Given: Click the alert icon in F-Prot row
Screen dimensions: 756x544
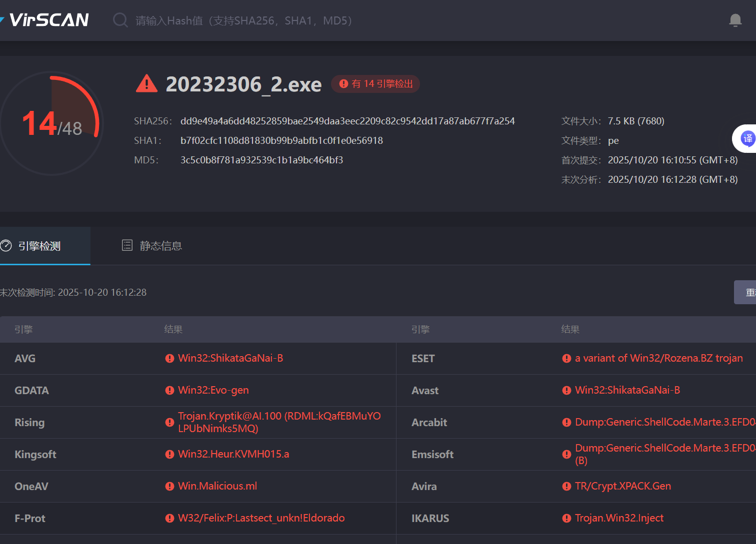Looking at the screenshot, I should (x=169, y=518).
